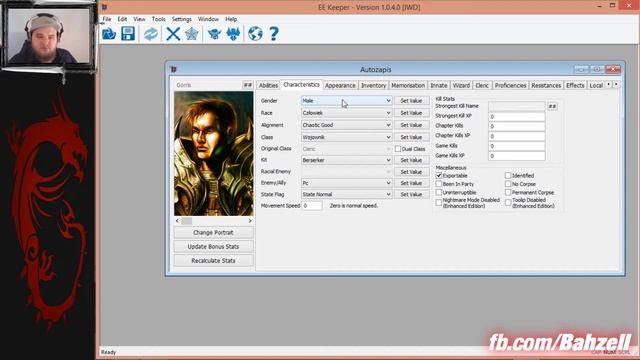Check Nightmare Mode Disabled option
640x360 pixels.
pyautogui.click(x=439, y=202)
